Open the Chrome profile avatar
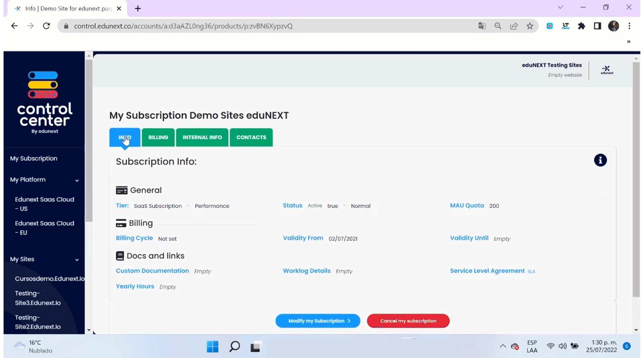The image size is (644, 358). pos(614,26)
